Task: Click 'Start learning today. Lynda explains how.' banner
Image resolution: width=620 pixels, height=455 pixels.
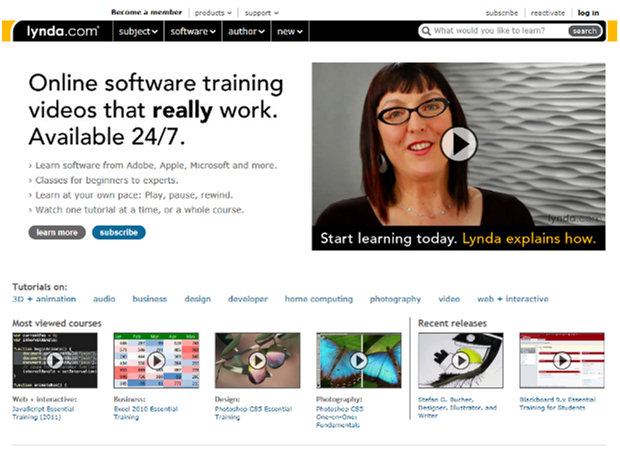Action: 458,238
